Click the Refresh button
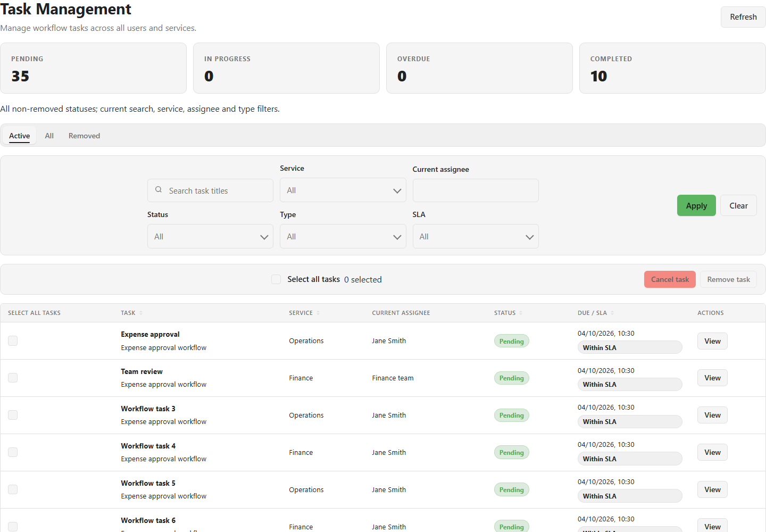766x532 pixels. click(743, 17)
